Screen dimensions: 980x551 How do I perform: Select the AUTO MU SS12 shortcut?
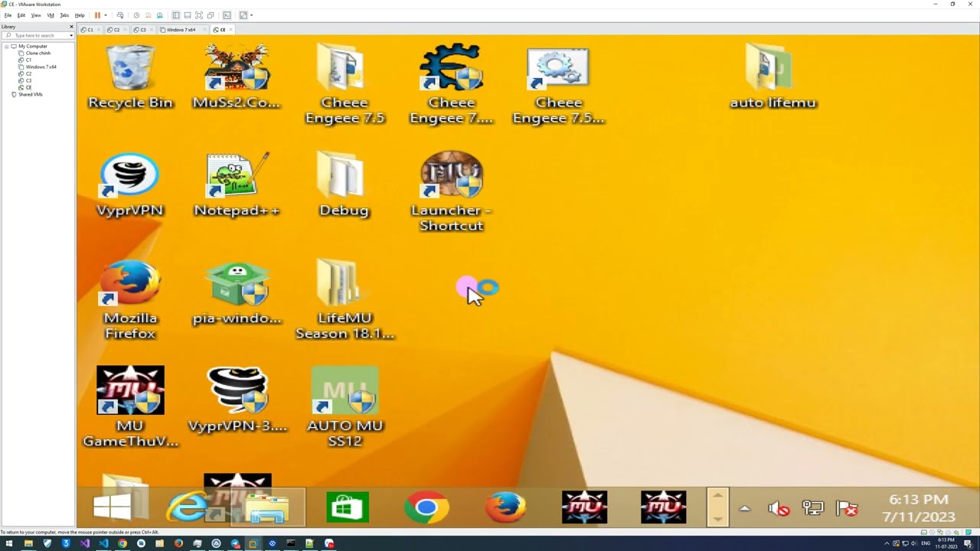click(x=345, y=407)
